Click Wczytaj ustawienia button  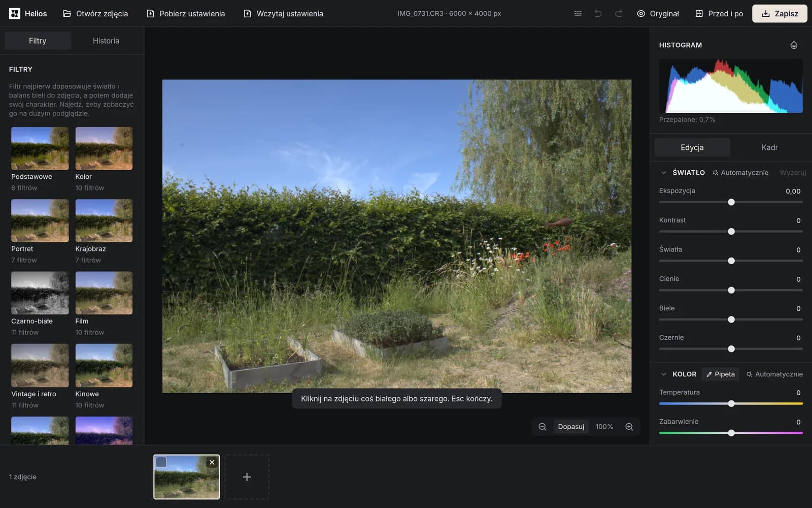click(x=283, y=14)
